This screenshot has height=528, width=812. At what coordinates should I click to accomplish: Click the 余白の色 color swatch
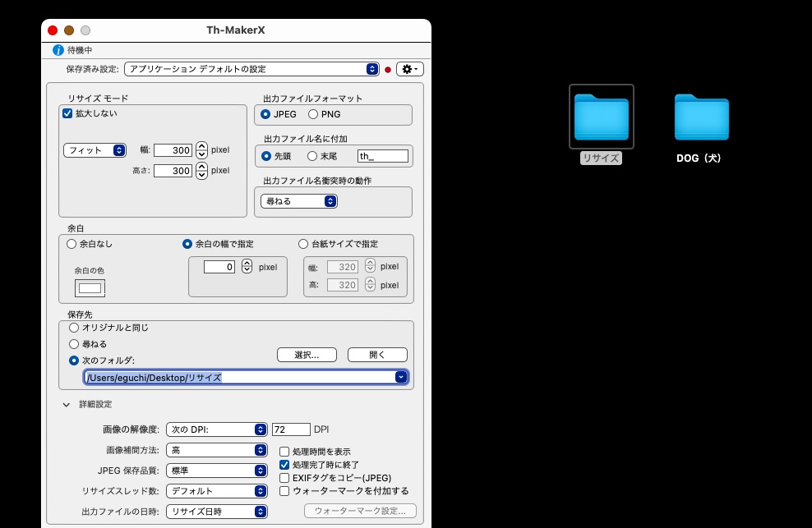90,288
